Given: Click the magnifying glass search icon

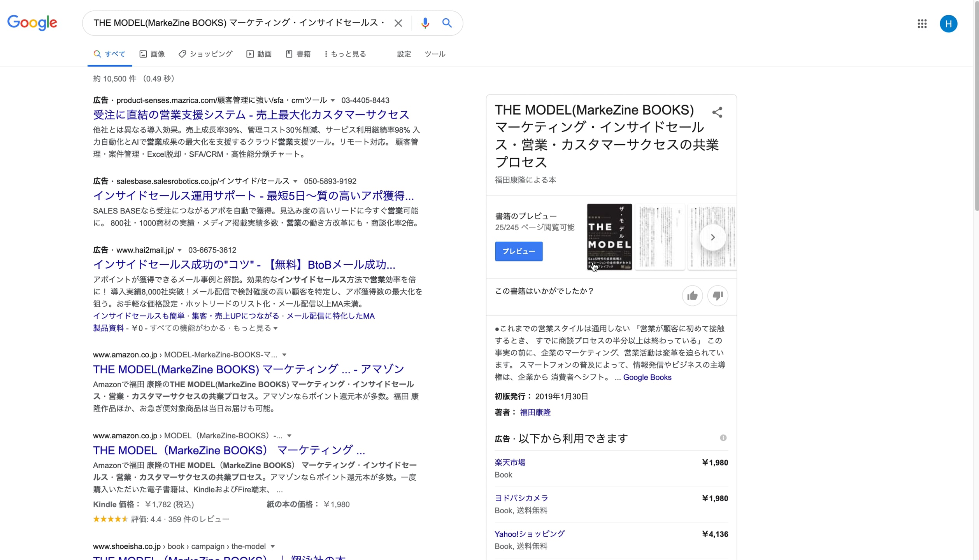Looking at the screenshot, I should [x=447, y=23].
